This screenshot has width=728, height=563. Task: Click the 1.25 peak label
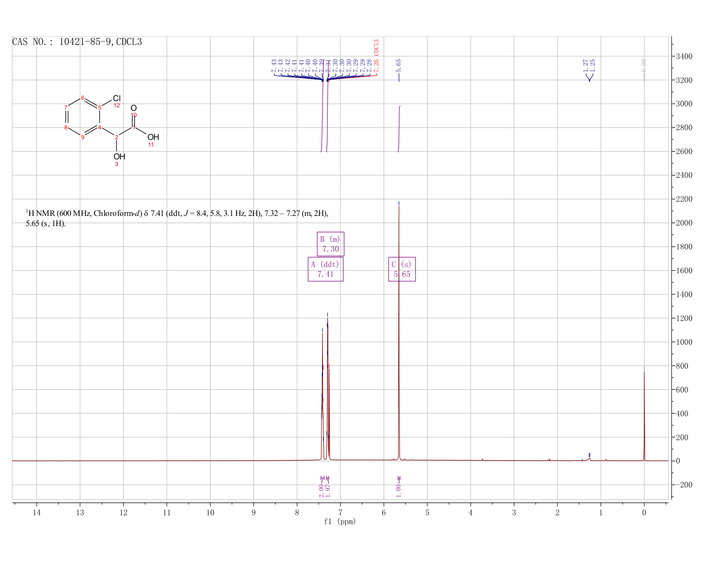[x=593, y=66]
